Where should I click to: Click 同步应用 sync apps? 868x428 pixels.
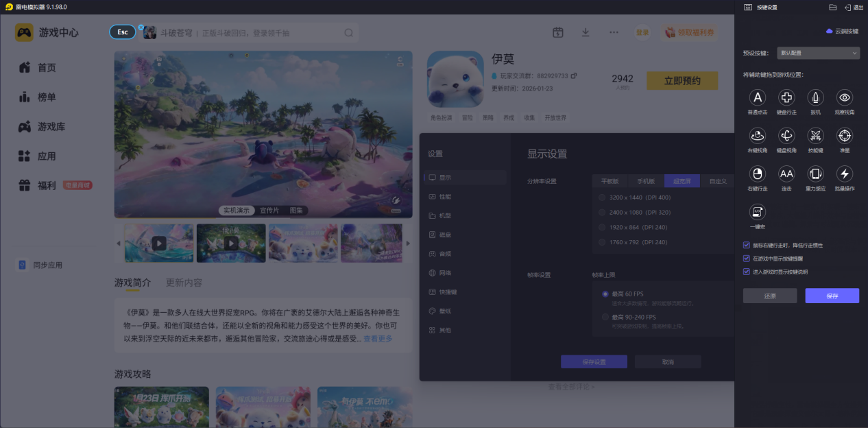pyautogui.click(x=40, y=265)
